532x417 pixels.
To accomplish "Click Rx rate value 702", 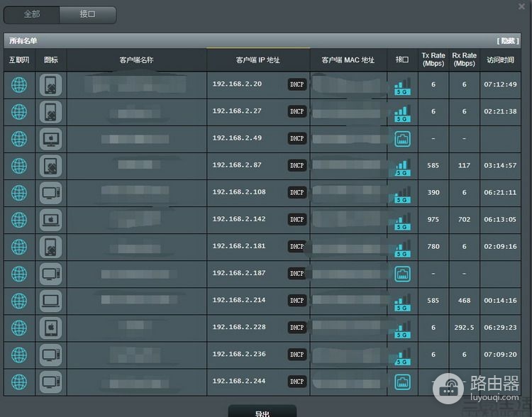I will (x=464, y=220).
